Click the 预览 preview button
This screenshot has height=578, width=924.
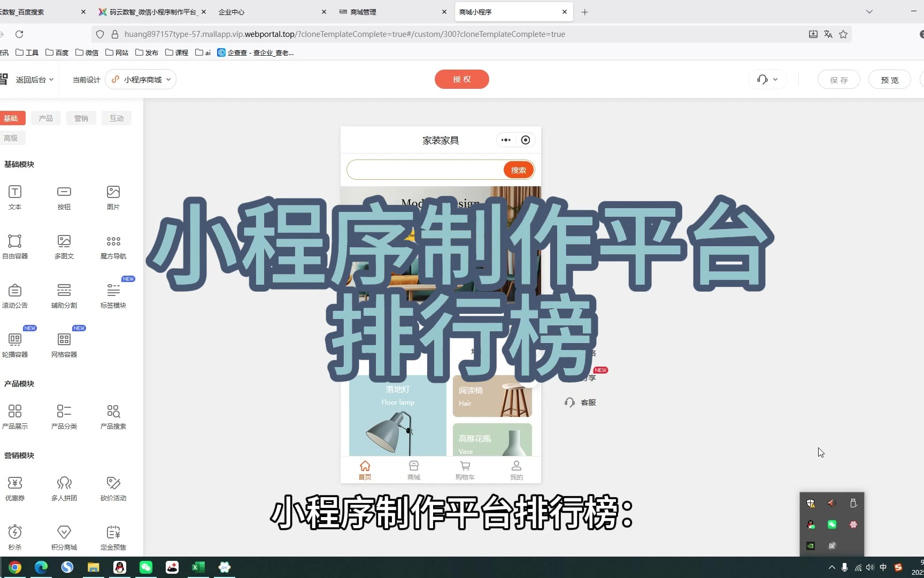tap(889, 80)
